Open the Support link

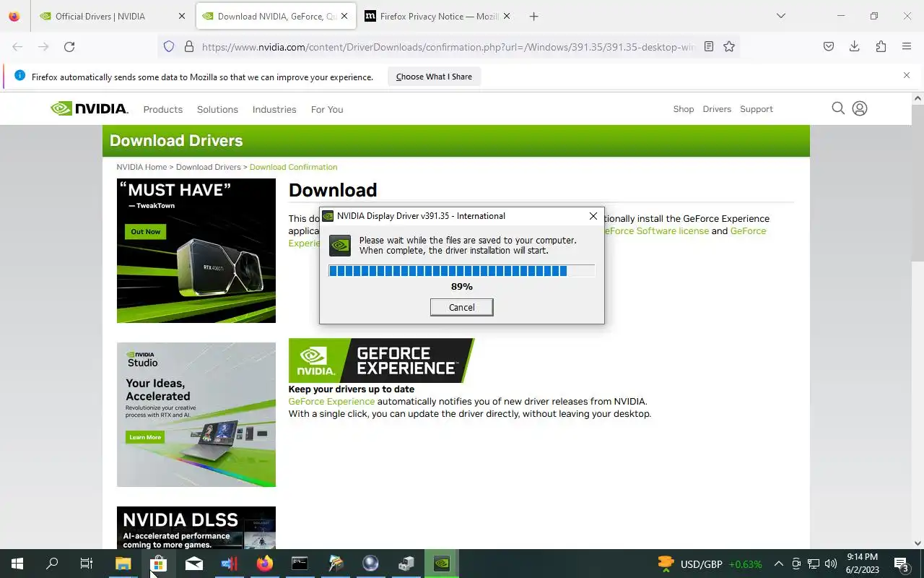pos(757,109)
